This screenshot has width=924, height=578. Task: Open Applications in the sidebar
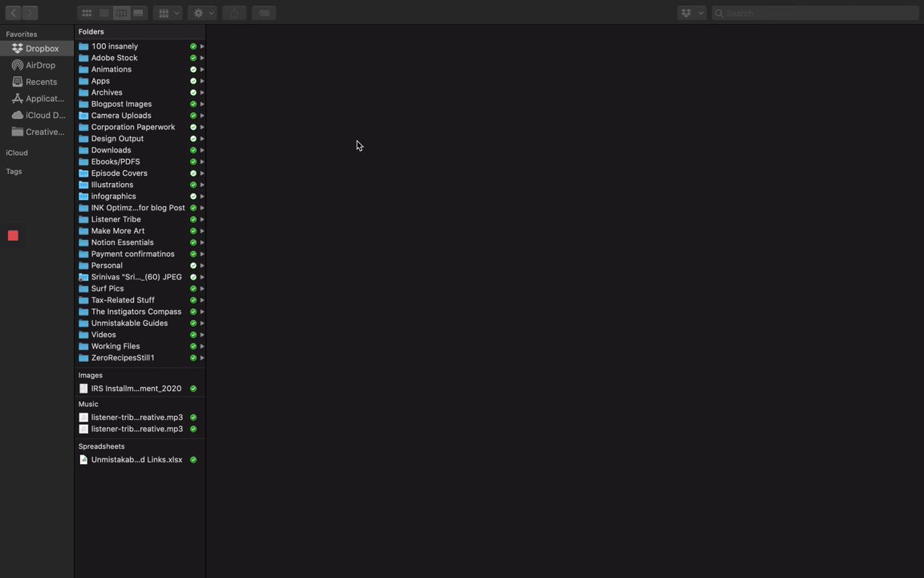[x=37, y=99]
